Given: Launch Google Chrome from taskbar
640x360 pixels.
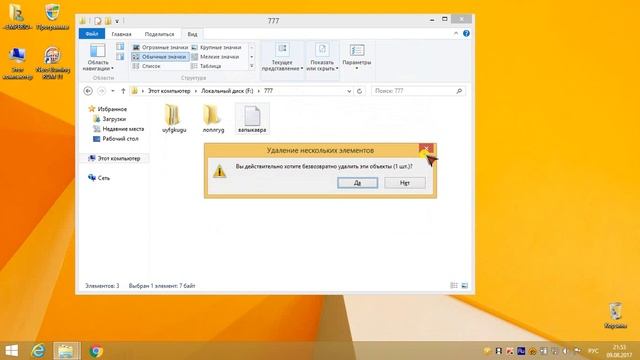Looking at the screenshot, I should [96, 351].
